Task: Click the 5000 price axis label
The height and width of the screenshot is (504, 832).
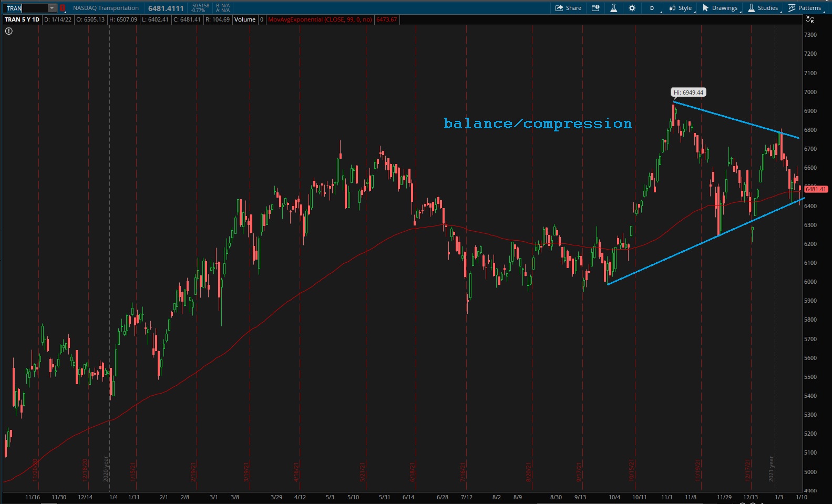Action: [x=810, y=472]
